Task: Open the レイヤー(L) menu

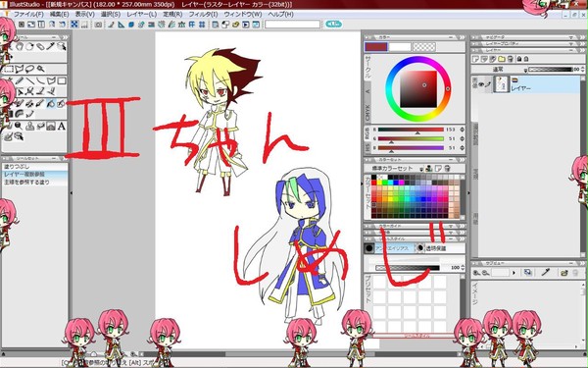Action: pyautogui.click(x=141, y=15)
